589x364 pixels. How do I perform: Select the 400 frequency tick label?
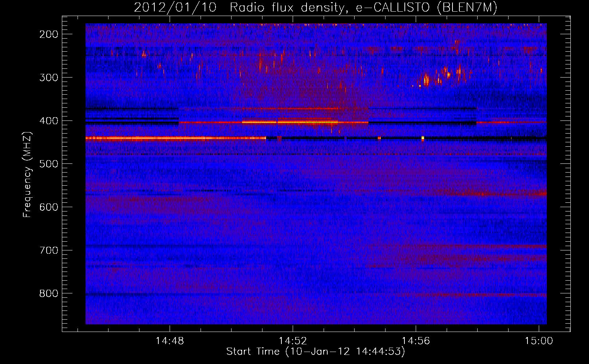tap(49, 121)
